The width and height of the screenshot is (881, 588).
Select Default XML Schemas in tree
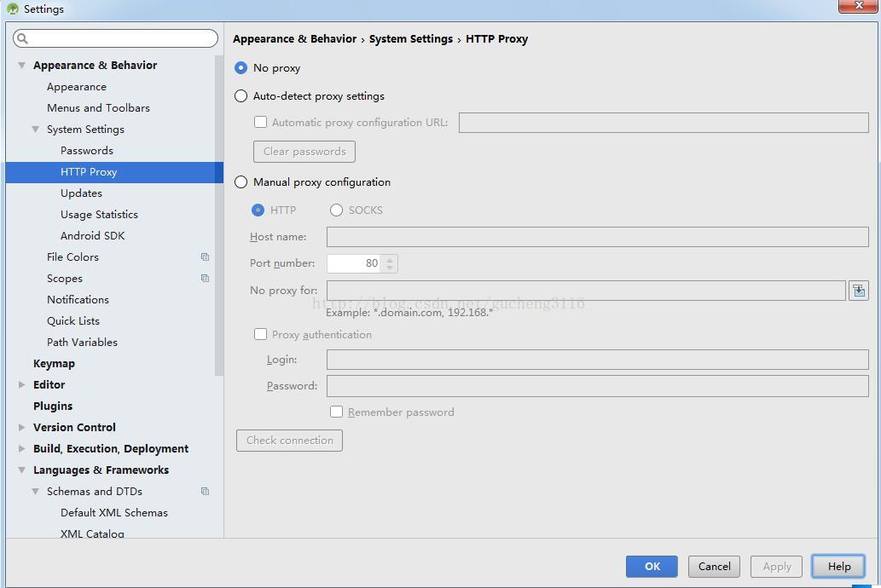click(114, 513)
